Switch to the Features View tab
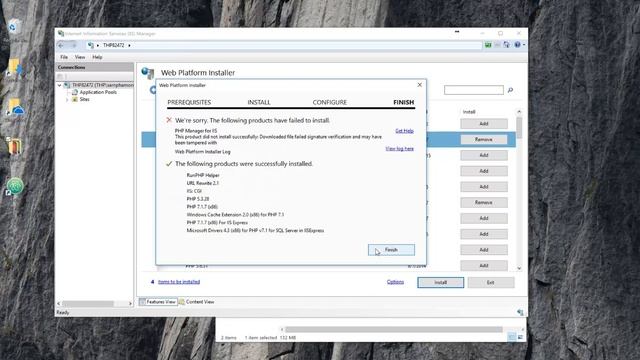The image size is (640, 360). (x=158, y=302)
